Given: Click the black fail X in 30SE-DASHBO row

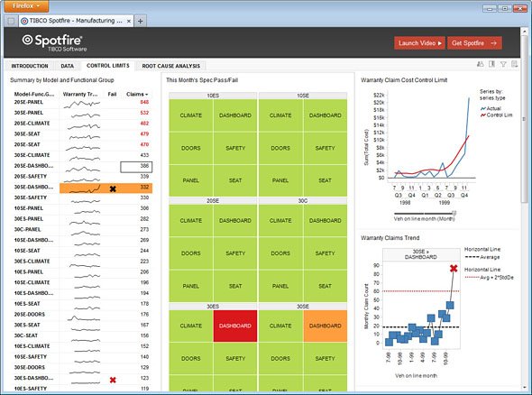Looking at the screenshot, I should point(113,188).
